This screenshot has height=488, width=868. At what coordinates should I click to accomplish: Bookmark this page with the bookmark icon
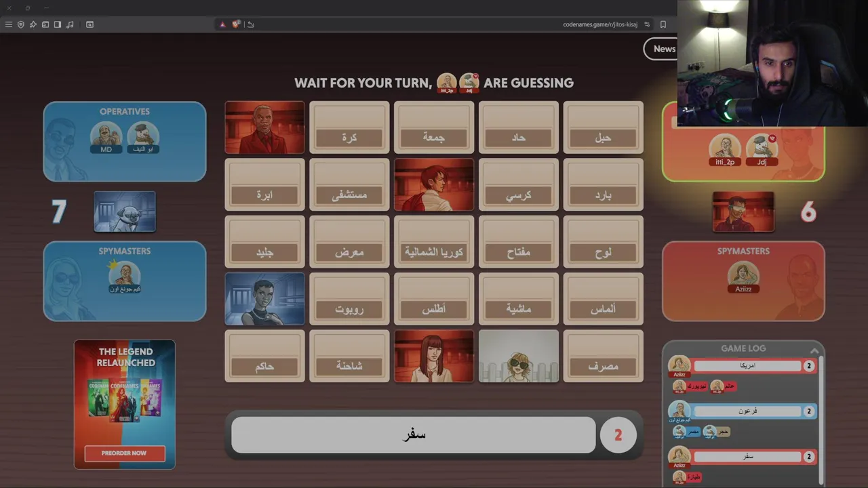[x=663, y=24]
